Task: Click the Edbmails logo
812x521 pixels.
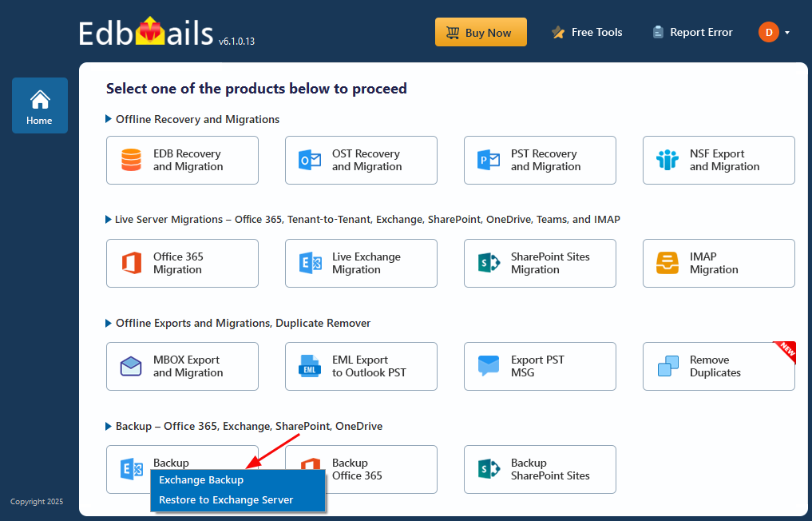Action: tap(146, 32)
